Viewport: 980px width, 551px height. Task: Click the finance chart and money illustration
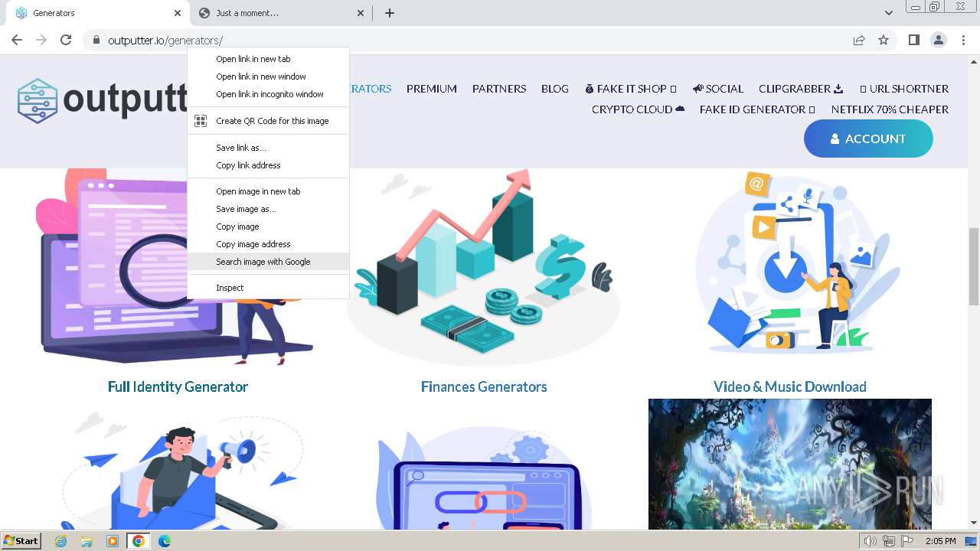(484, 266)
